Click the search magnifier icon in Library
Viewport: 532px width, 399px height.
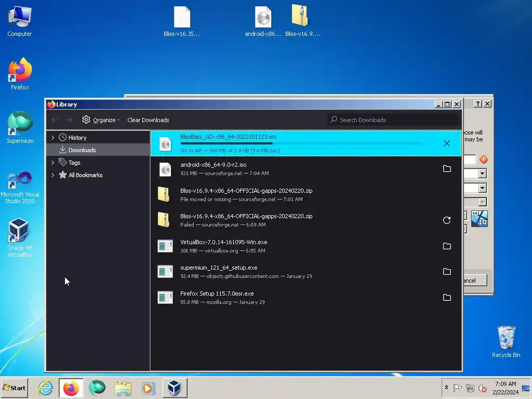pyautogui.click(x=334, y=119)
